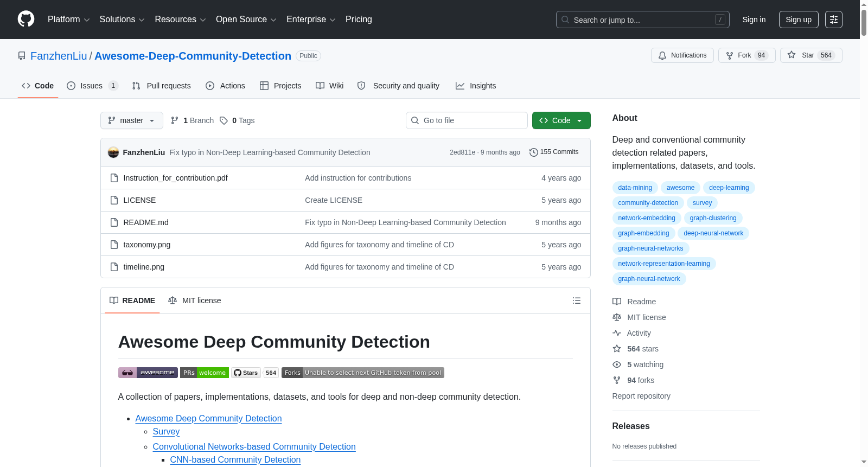Open the Insights tab
This screenshot has width=868, height=467.
pos(476,86)
